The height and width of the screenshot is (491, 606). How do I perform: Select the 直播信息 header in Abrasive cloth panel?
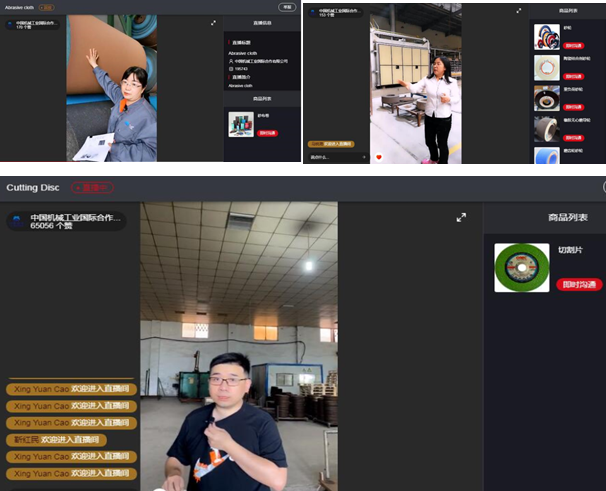click(x=260, y=23)
